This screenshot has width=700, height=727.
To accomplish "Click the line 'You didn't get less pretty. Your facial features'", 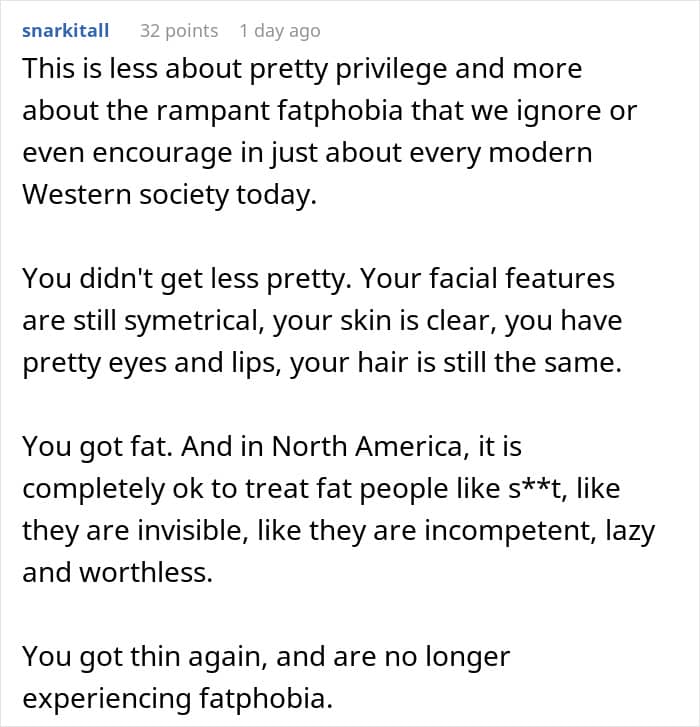I will pyautogui.click(x=318, y=279).
